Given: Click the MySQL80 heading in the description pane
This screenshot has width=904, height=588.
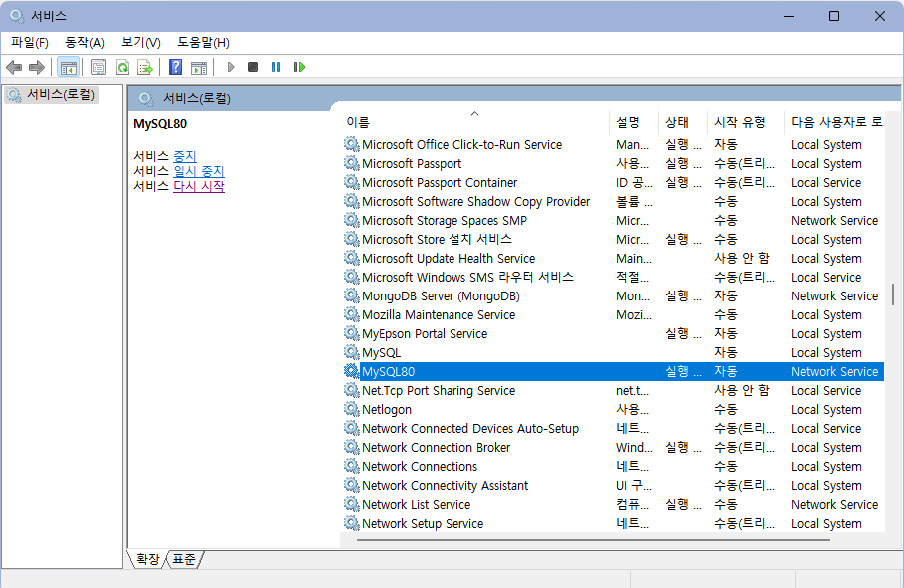Looking at the screenshot, I should click(x=160, y=124).
